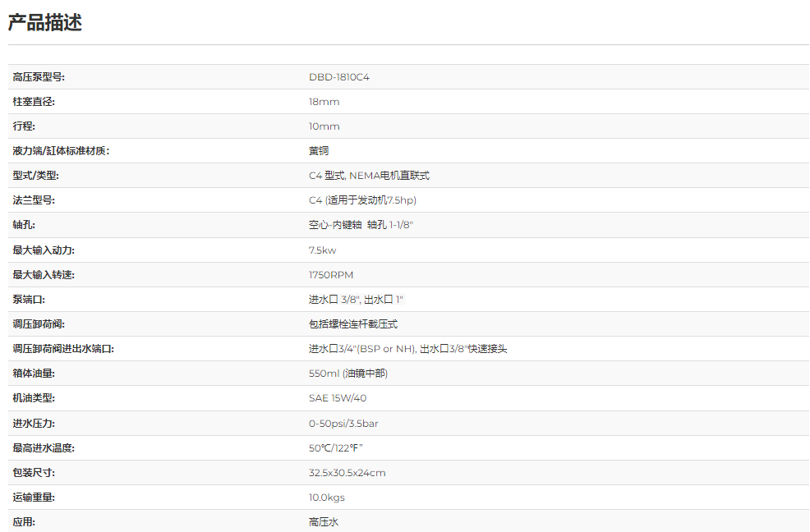Click the 行程 value 10mm

pyautogui.click(x=324, y=126)
